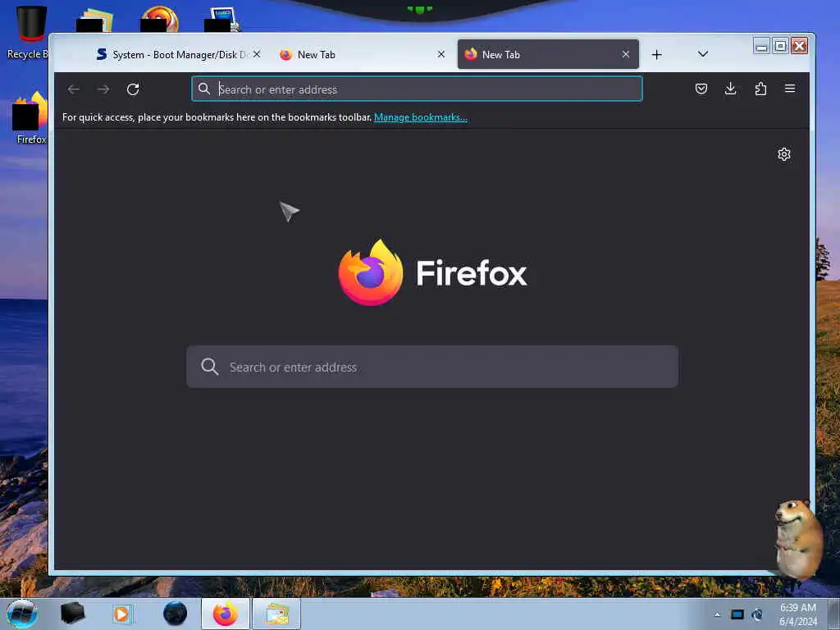The height and width of the screenshot is (630, 840).
Task: Focus the address bar search field
Action: [417, 89]
